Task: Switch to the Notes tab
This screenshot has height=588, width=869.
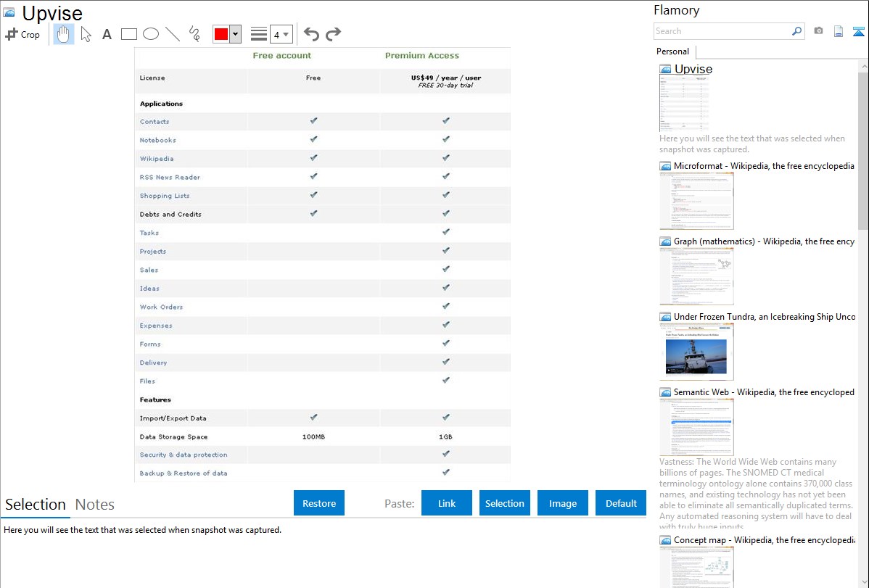Action: (95, 505)
